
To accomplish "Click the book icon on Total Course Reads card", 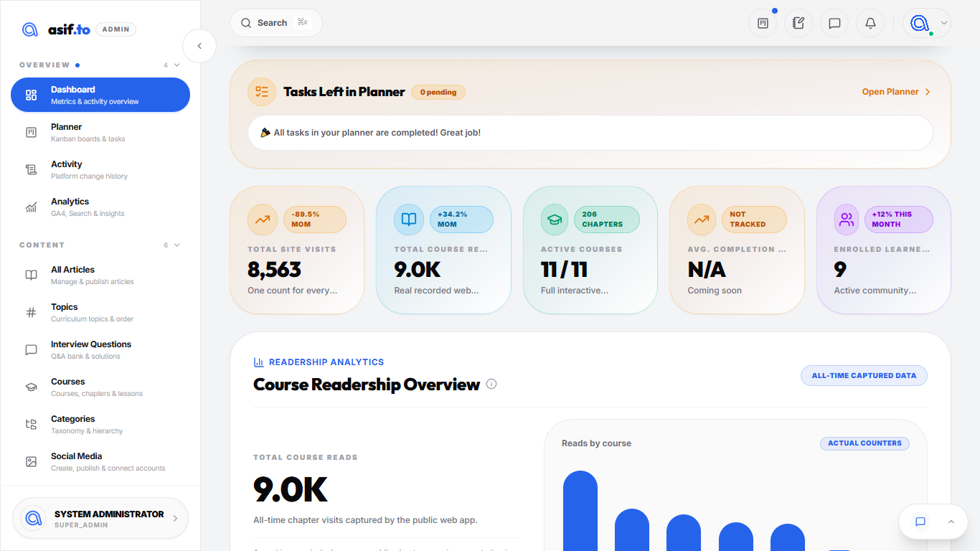I will tap(409, 220).
